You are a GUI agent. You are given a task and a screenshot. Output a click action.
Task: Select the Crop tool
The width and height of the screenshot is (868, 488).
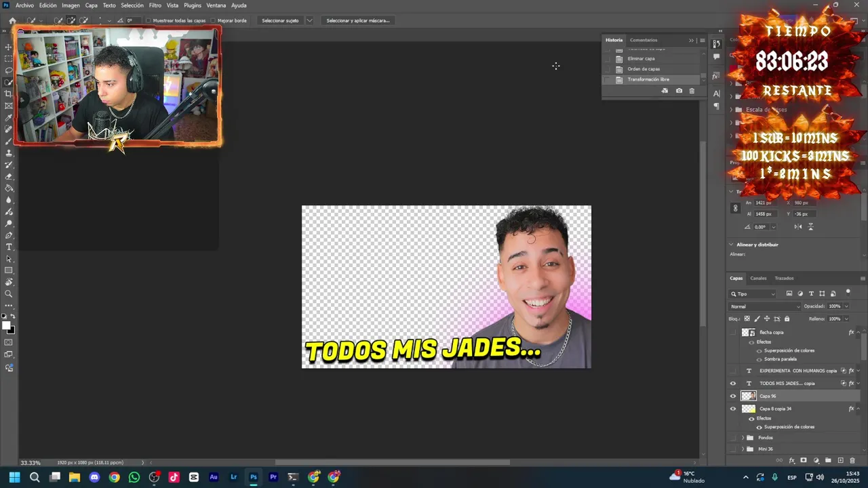click(x=9, y=94)
